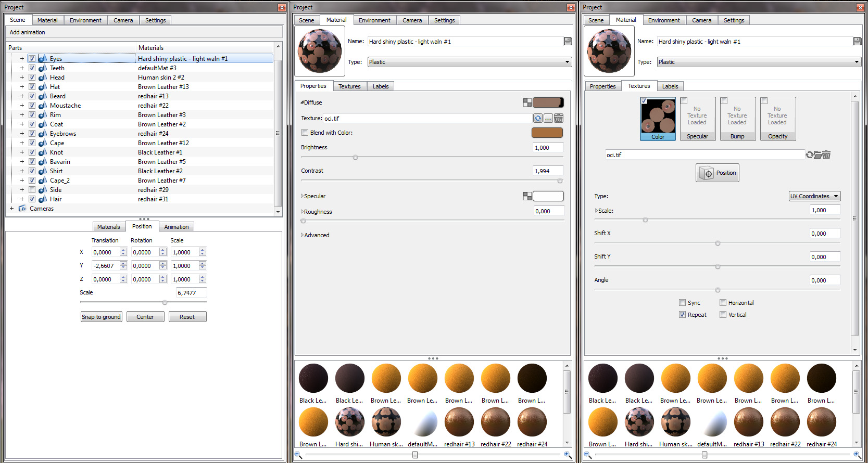
Task: Click the part icon beside Hat
Action: coord(43,87)
